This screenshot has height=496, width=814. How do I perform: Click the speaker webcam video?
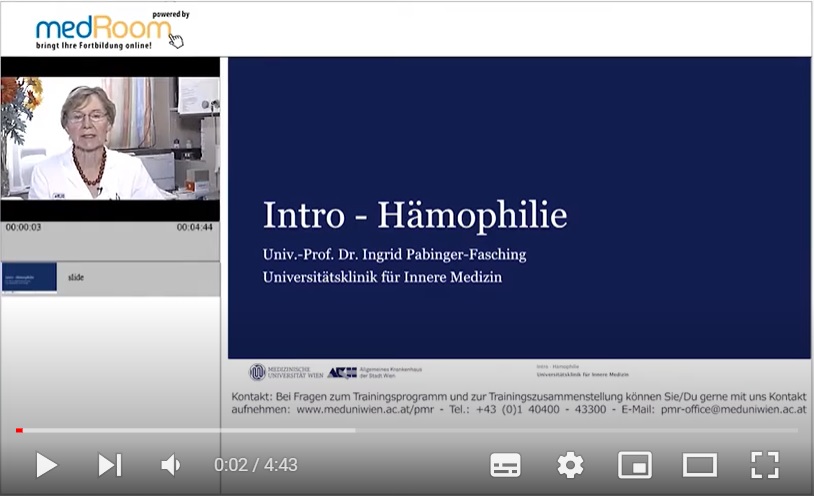pyautogui.click(x=110, y=138)
